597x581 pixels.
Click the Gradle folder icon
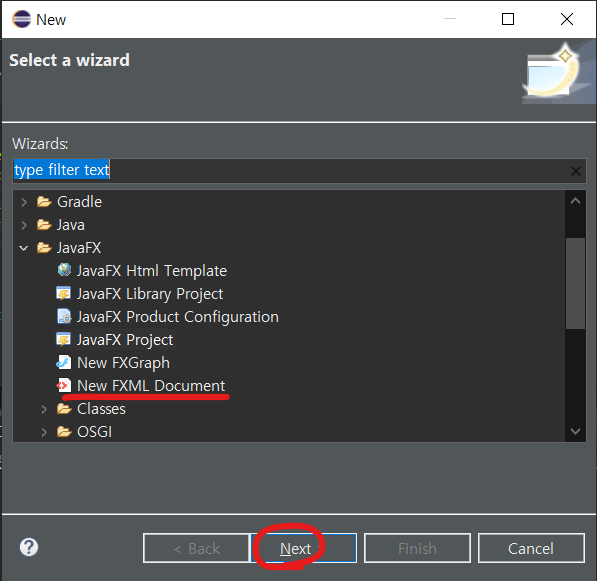point(44,201)
